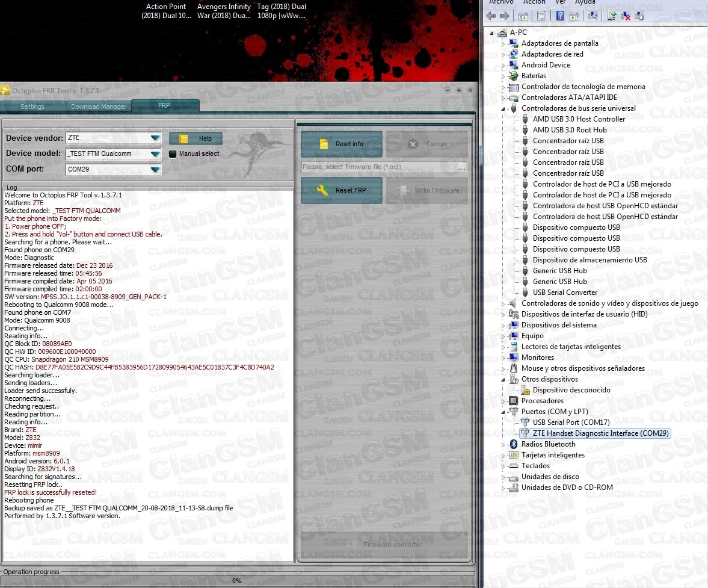Click the Forward arrow in Device Manager toolbar
This screenshot has height=588, width=708.
click(504, 16)
